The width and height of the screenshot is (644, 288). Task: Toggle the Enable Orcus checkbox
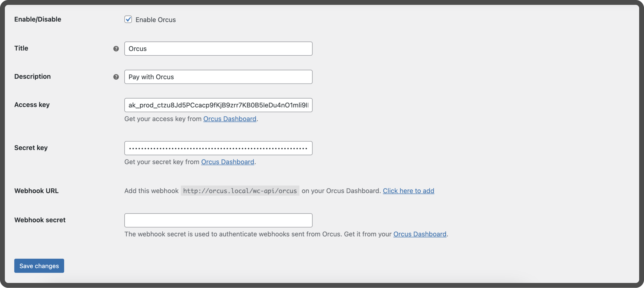pyautogui.click(x=128, y=19)
